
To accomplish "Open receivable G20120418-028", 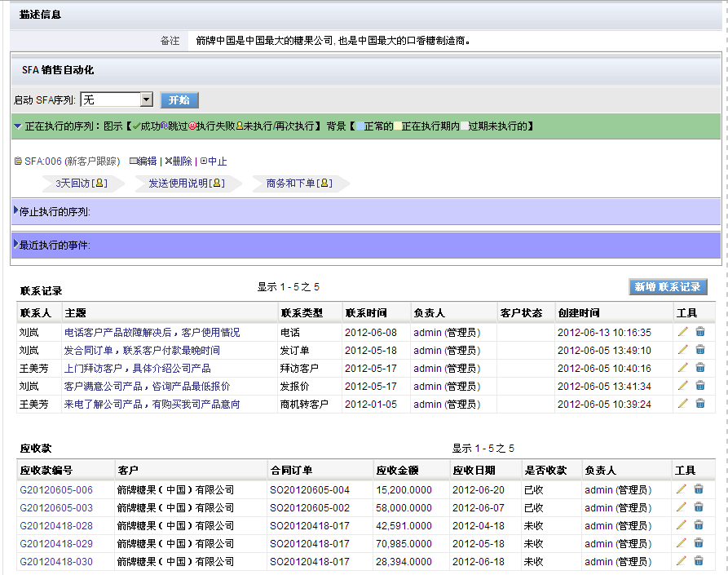I will (56, 526).
